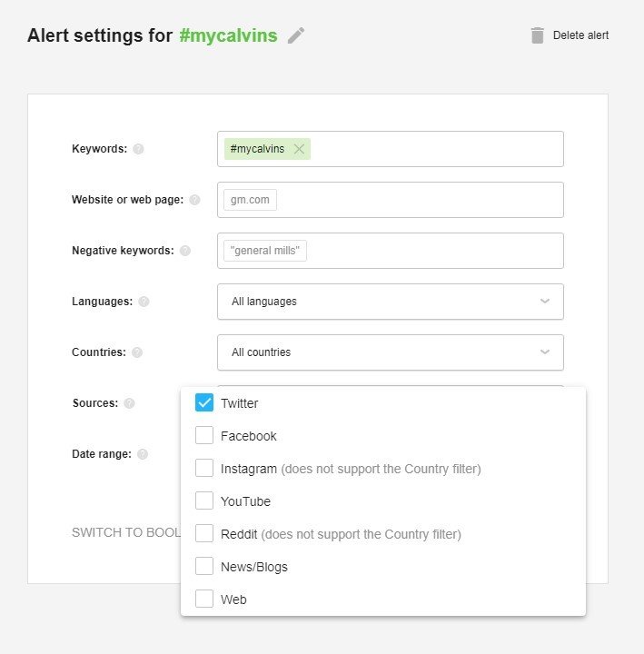The width and height of the screenshot is (644, 654).
Task: Click the trash can Delete alert icon
Action: click(538, 35)
